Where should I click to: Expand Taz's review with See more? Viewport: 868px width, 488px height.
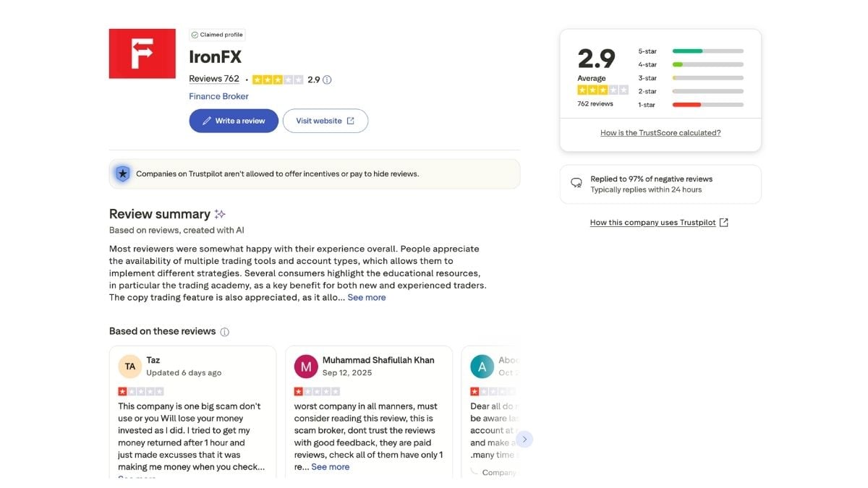[137, 479]
